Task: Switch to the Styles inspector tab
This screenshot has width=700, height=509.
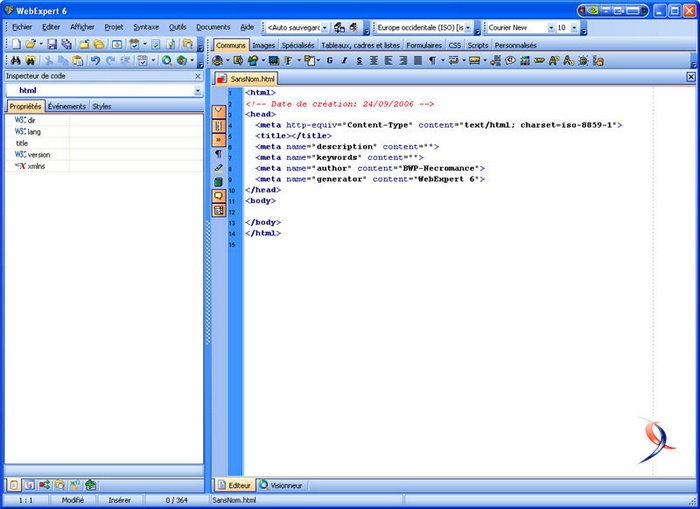Action: (102, 106)
